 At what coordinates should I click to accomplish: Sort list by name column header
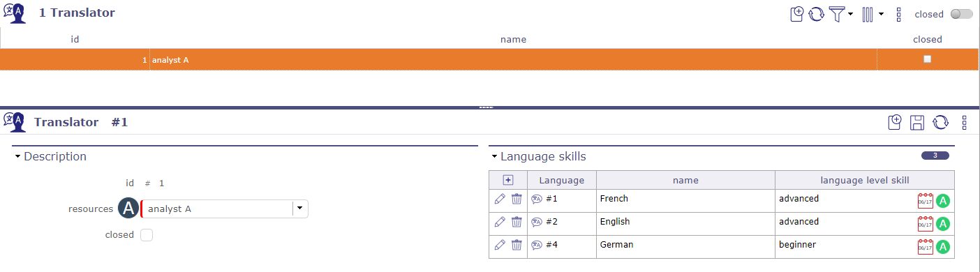click(x=513, y=39)
